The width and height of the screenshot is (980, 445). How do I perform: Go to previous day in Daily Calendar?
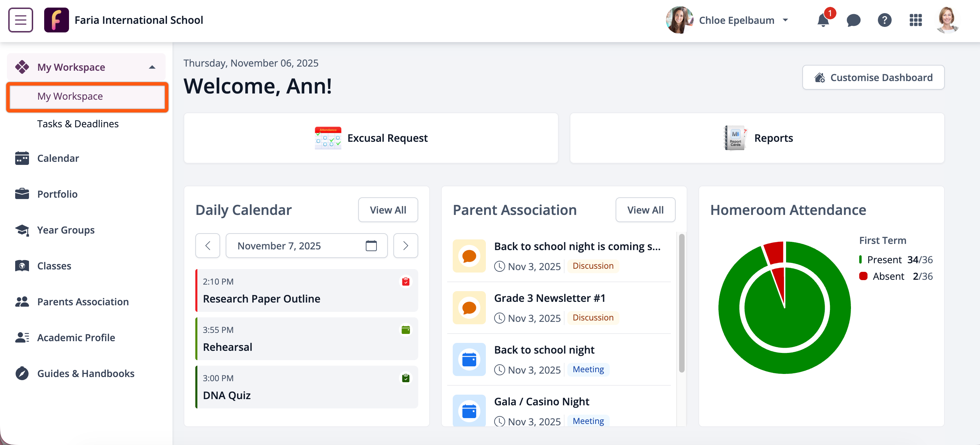(x=208, y=246)
